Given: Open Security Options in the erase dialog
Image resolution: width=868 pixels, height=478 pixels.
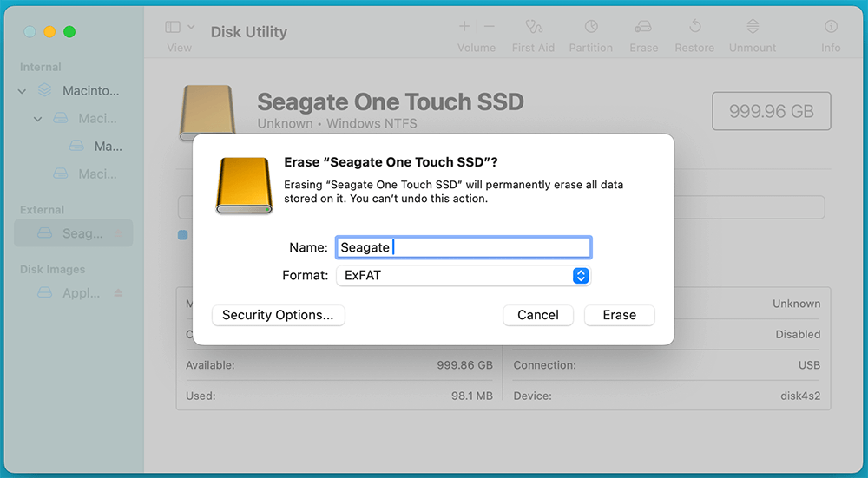Looking at the screenshot, I should tap(278, 315).
